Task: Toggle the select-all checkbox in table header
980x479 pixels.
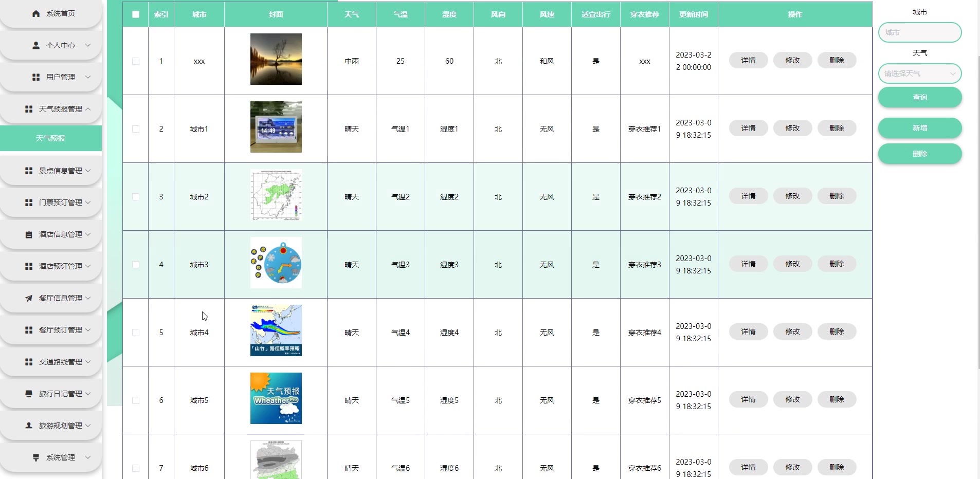Action: [x=136, y=14]
